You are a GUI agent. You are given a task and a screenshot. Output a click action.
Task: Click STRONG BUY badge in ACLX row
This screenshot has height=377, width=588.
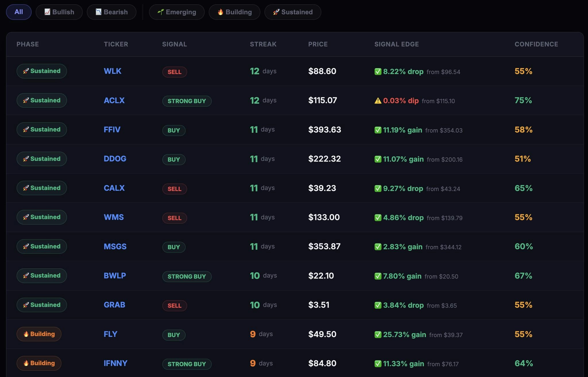[x=187, y=101]
